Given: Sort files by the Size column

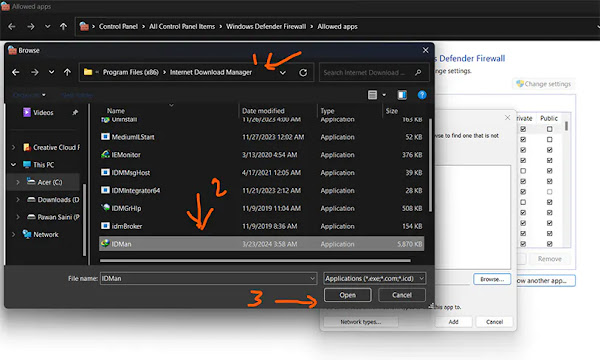Looking at the screenshot, I should click(x=392, y=111).
